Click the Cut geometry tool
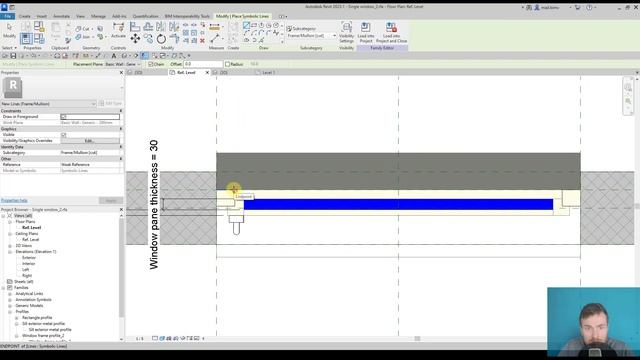 83,29
